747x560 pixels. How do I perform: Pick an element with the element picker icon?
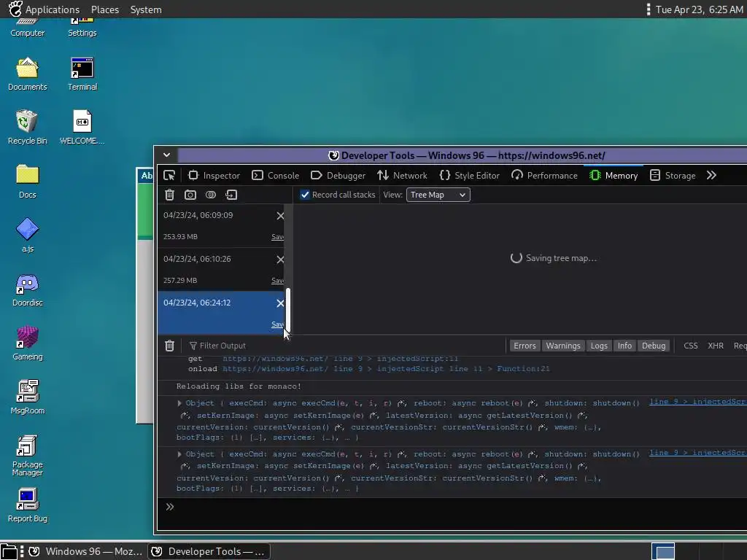[x=169, y=175]
